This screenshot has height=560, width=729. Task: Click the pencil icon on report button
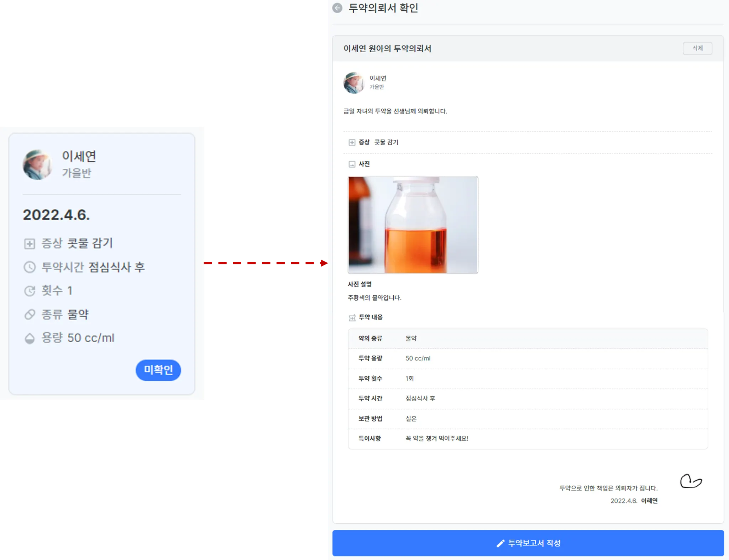tap(500, 543)
